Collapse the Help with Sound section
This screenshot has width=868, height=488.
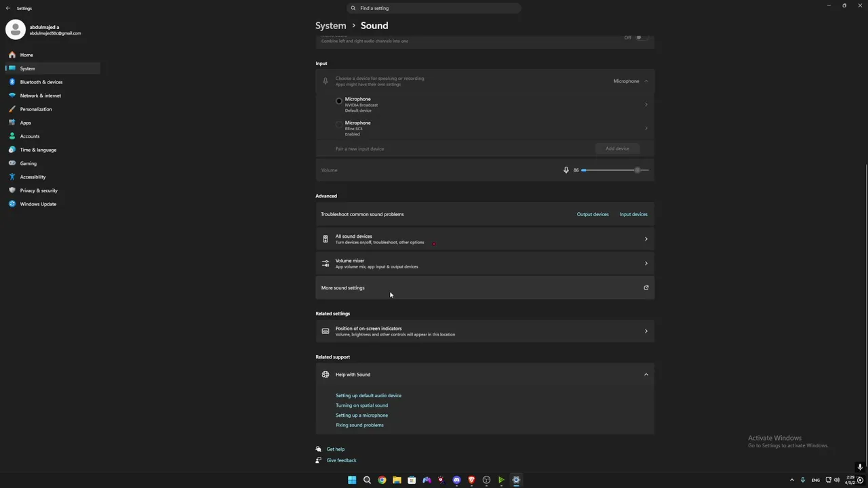[646, 375]
